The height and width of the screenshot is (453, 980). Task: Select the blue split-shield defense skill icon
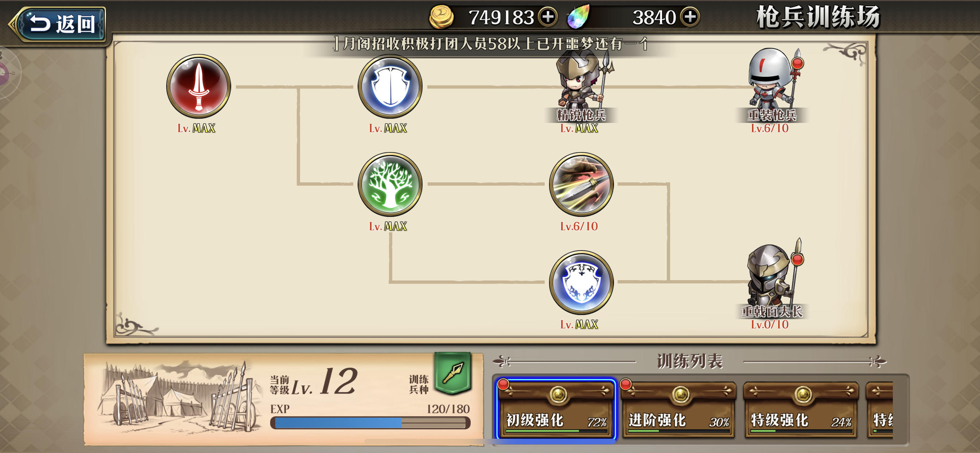[390, 86]
